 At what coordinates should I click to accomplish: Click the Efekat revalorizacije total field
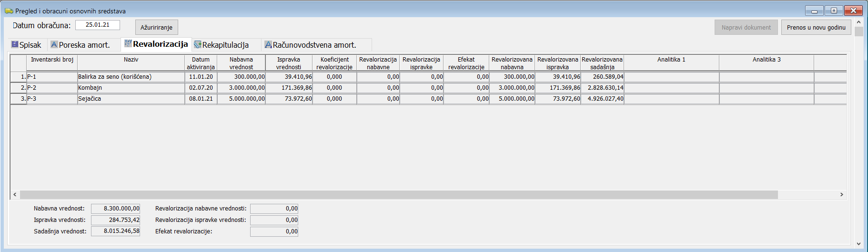tap(274, 231)
